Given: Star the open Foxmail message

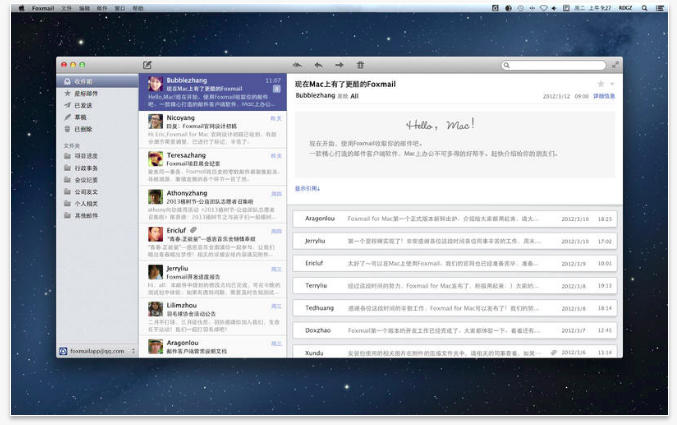Looking at the screenshot, I should [x=601, y=84].
